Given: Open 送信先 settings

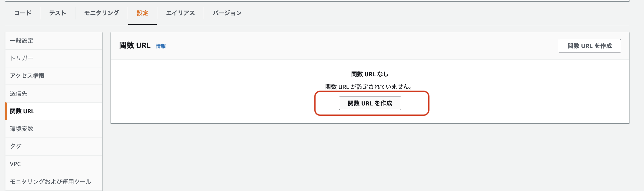Looking at the screenshot, I should pos(19,93).
